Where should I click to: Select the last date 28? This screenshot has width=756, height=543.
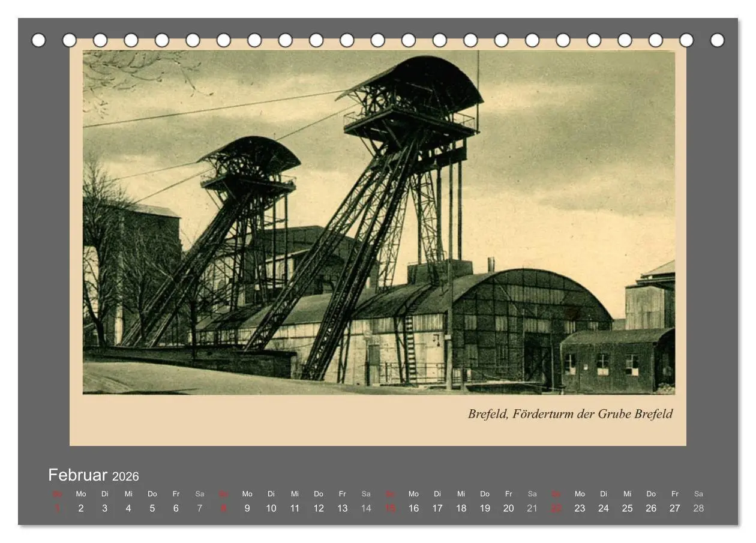click(698, 508)
